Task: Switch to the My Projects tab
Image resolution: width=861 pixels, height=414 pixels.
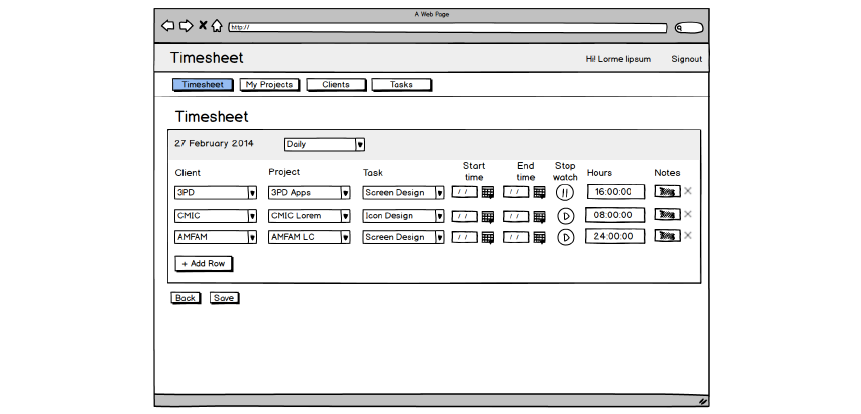Action: pyautogui.click(x=270, y=85)
